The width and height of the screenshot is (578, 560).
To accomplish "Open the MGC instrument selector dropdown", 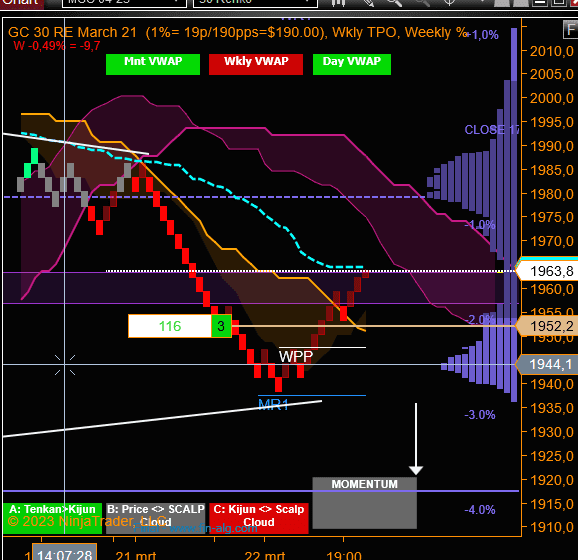I will [124, 3].
